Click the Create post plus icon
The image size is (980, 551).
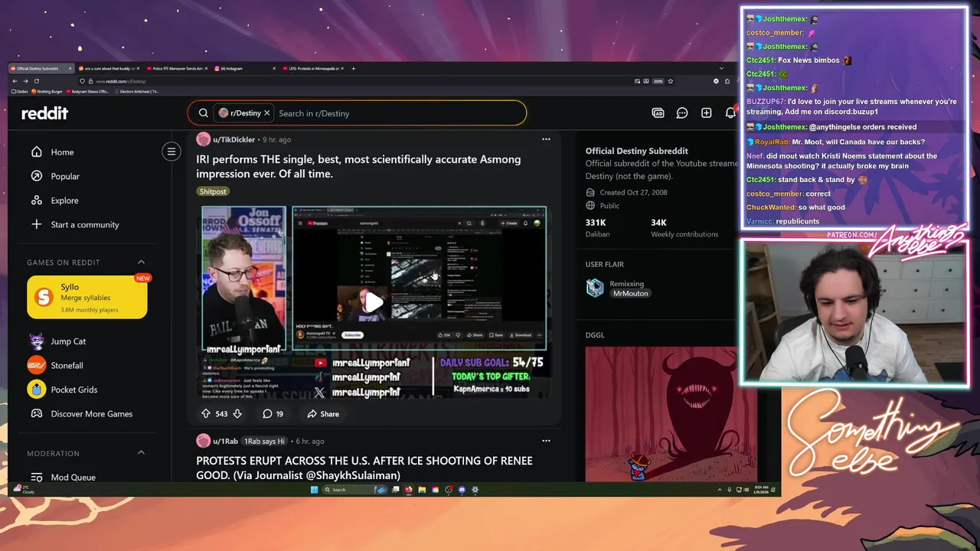click(707, 113)
